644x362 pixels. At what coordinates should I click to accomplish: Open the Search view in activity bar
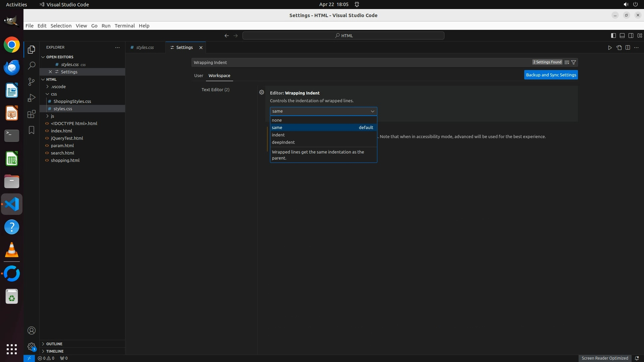[x=32, y=66]
